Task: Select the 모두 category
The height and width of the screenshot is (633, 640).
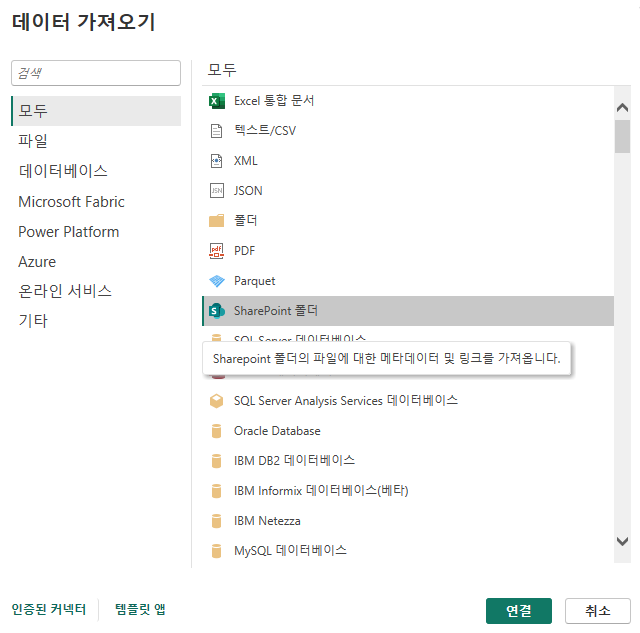Action: (96, 111)
